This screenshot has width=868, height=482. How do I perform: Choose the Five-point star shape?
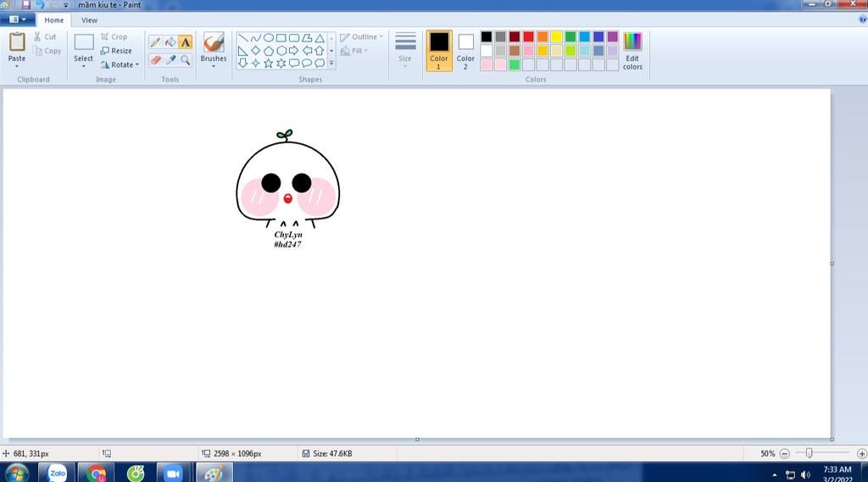click(268, 63)
